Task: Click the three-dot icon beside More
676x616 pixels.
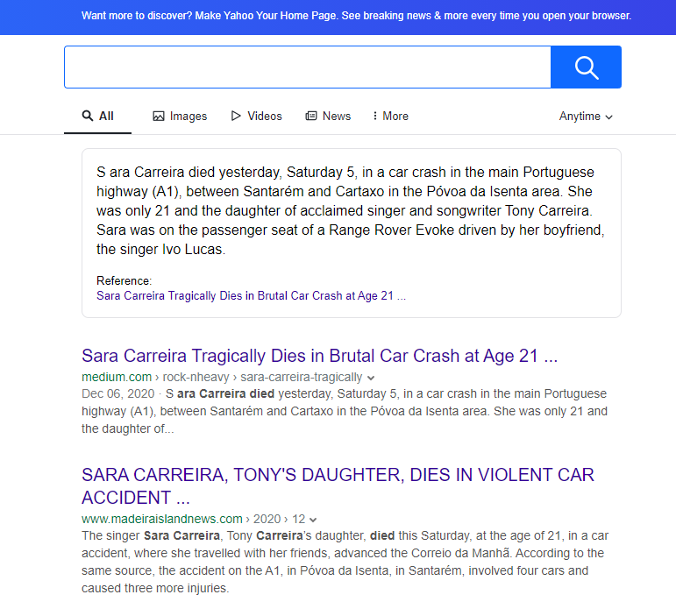Action: (x=375, y=116)
